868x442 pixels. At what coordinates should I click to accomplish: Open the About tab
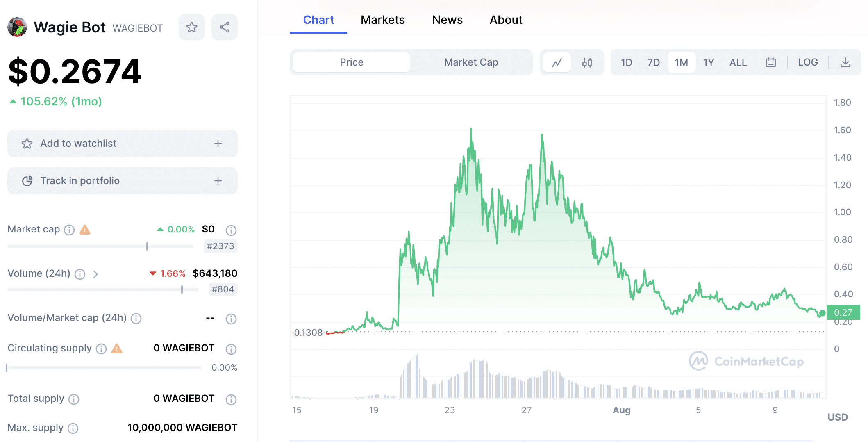pyautogui.click(x=506, y=20)
